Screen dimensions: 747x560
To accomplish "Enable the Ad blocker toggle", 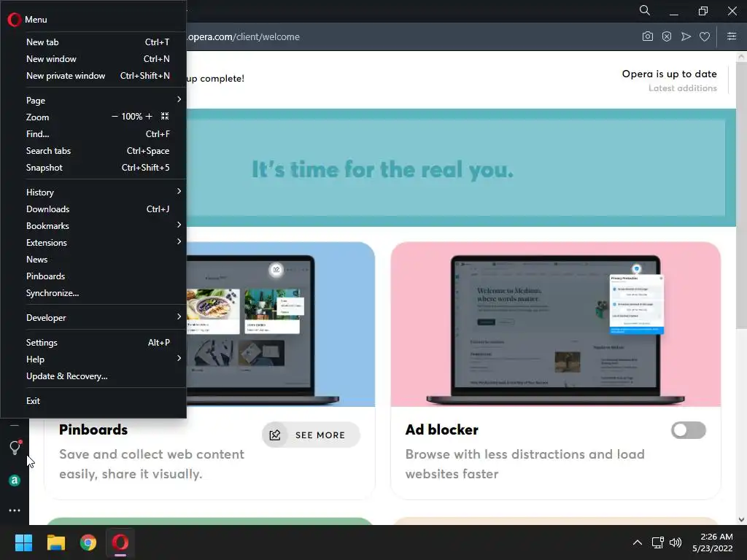I will point(689,430).
